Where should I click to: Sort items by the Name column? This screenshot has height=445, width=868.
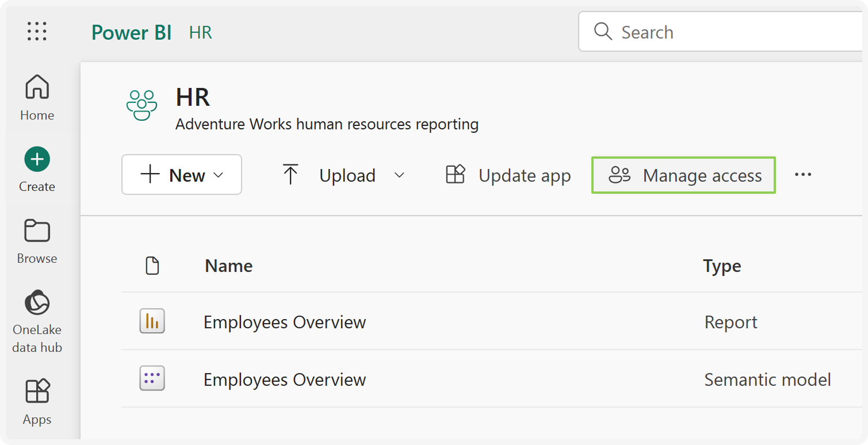pyautogui.click(x=228, y=265)
